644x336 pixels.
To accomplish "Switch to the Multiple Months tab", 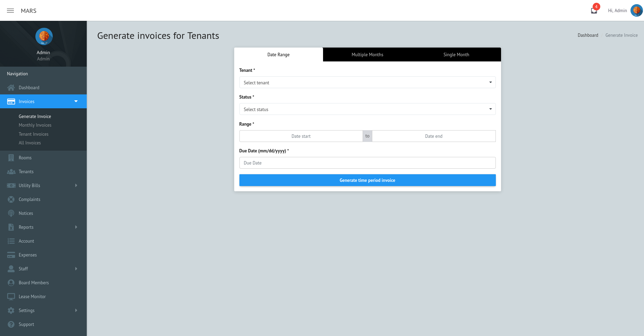I will [367, 54].
